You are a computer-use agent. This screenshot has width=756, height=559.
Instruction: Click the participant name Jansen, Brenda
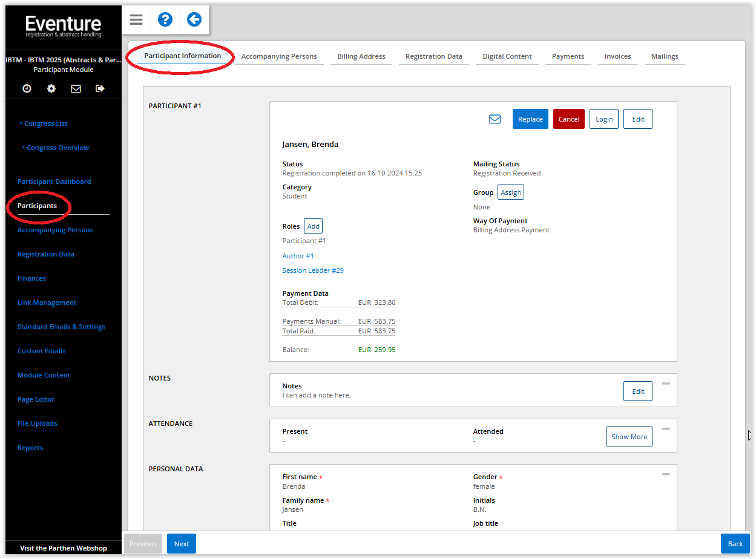point(311,145)
